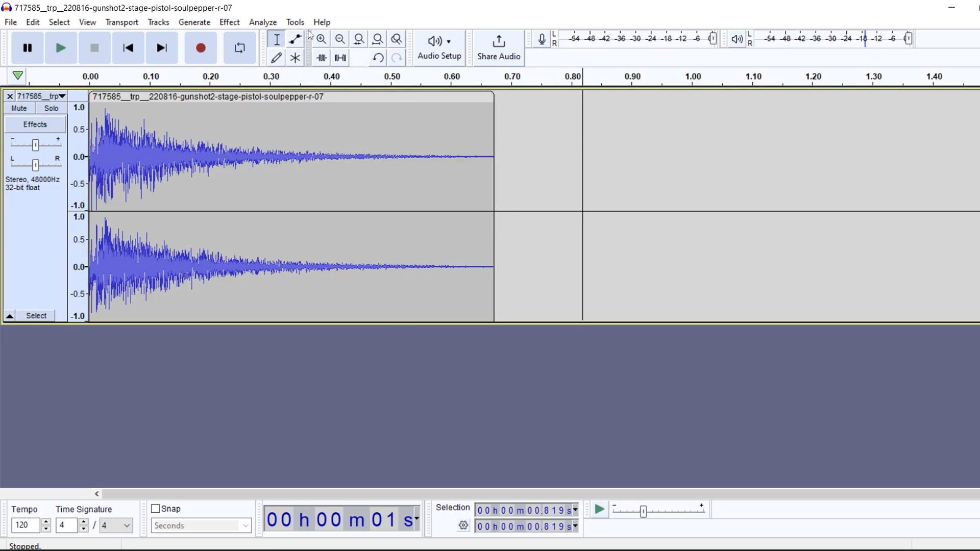980x551 pixels.
Task: Click the Silence audio selection icon
Action: pos(339,57)
